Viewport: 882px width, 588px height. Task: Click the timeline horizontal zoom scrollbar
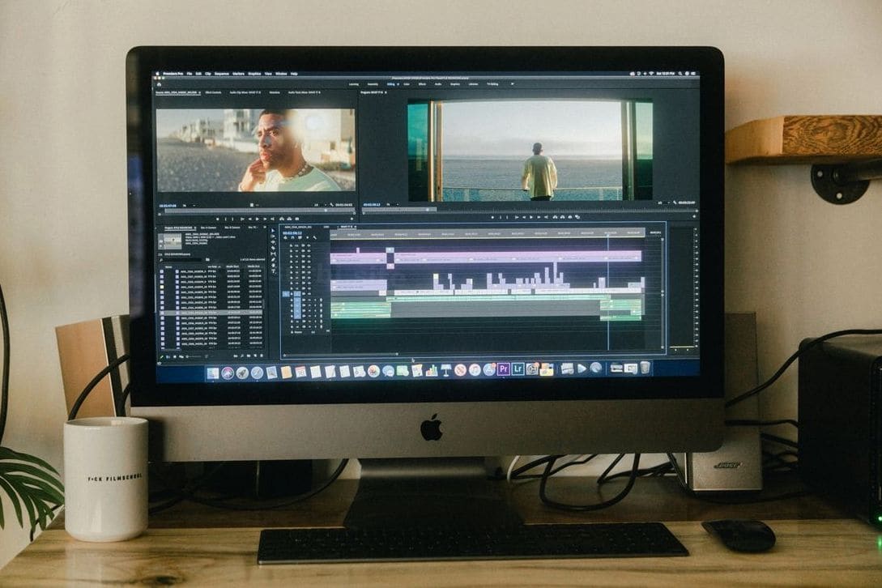coord(341,355)
